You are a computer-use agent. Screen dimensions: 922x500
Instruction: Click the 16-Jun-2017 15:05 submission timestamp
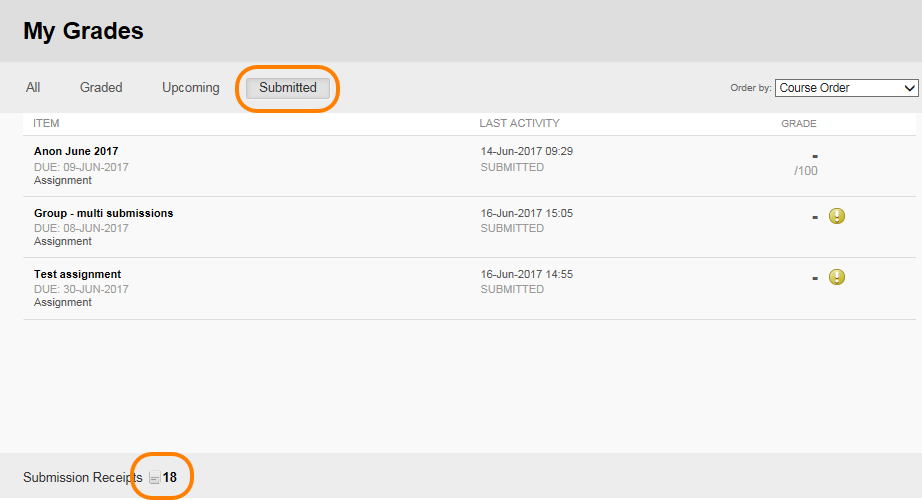527,213
